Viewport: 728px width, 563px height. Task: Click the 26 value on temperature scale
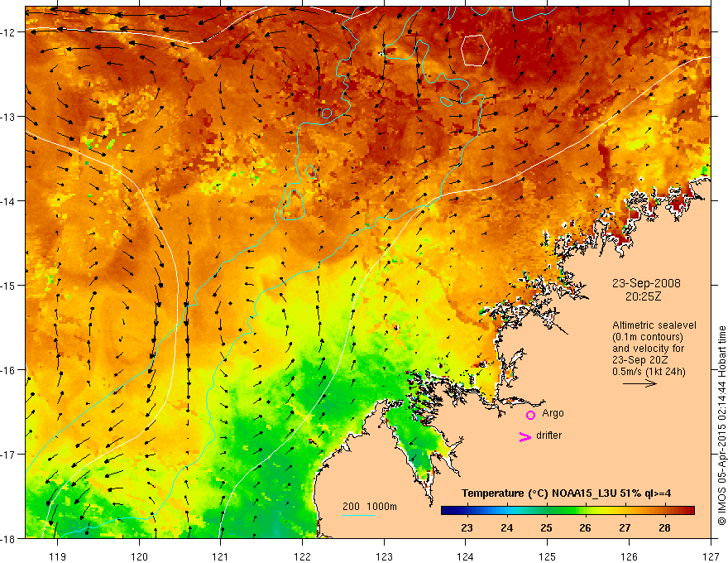pyautogui.click(x=585, y=527)
